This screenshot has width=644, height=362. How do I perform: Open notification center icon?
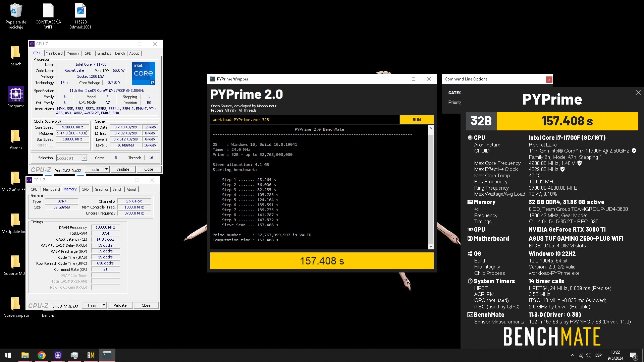634,355
